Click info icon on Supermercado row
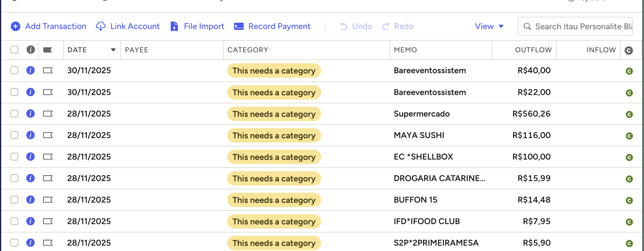This screenshot has height=251, width=644. [x=30, y=114]
